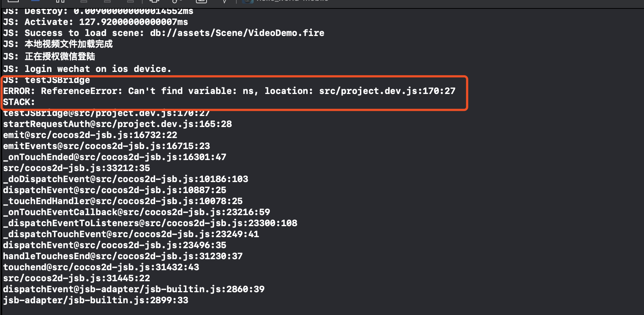Click the Step Into debug button
Viewport: 644px width, 315px height.
(107, 1)
